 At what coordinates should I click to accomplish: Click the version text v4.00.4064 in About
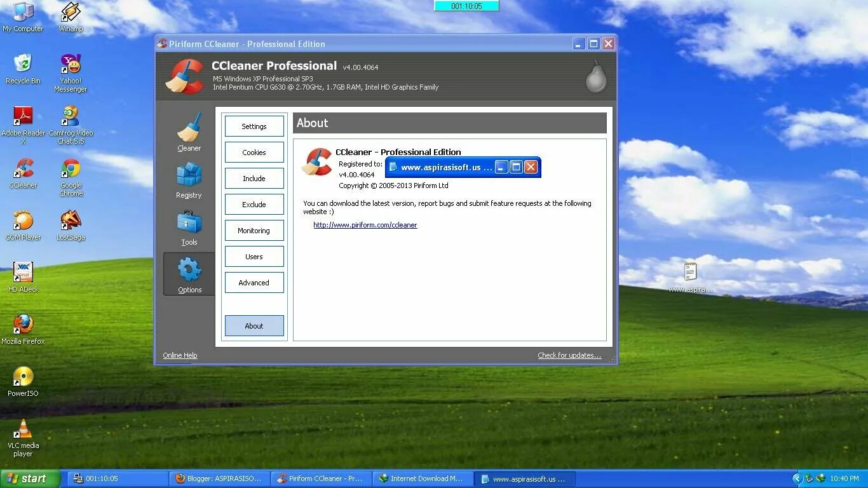pyautogui.click(x=356, y=175)
